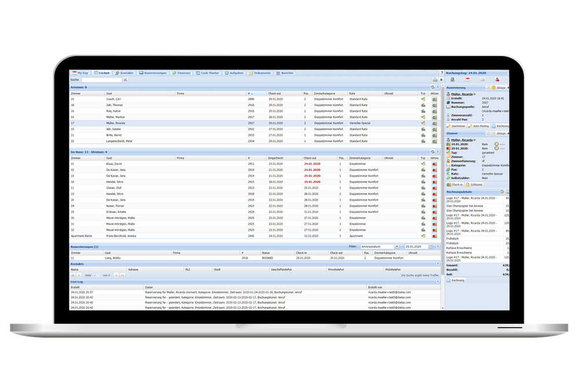Click the Auto Mailing button
This screenshot has width=579, height=392.
(x=479, y=126)
